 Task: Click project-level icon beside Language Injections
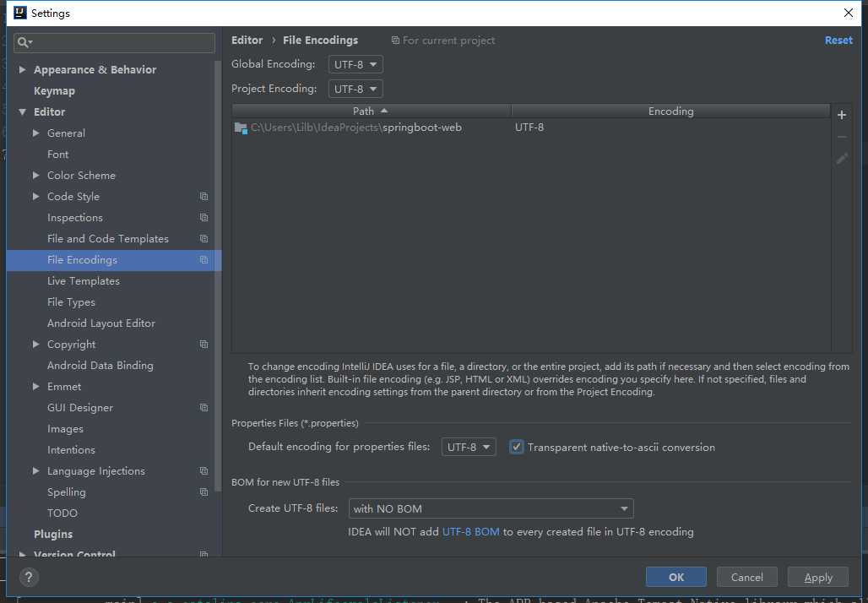click(203, 470)
